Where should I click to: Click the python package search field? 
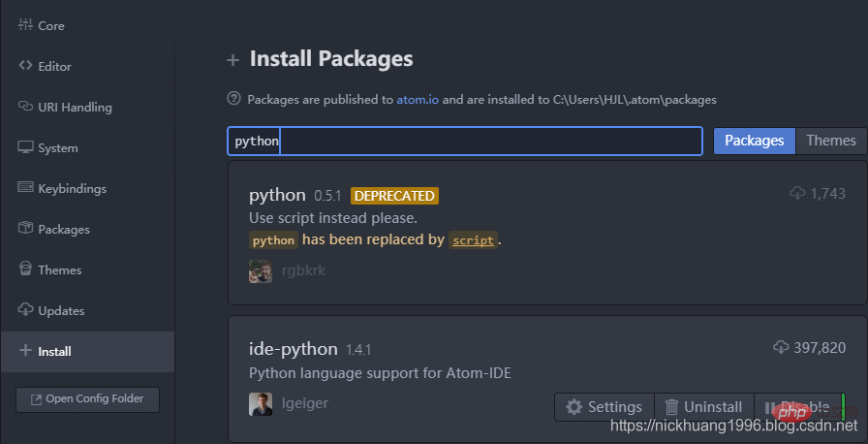465,142
